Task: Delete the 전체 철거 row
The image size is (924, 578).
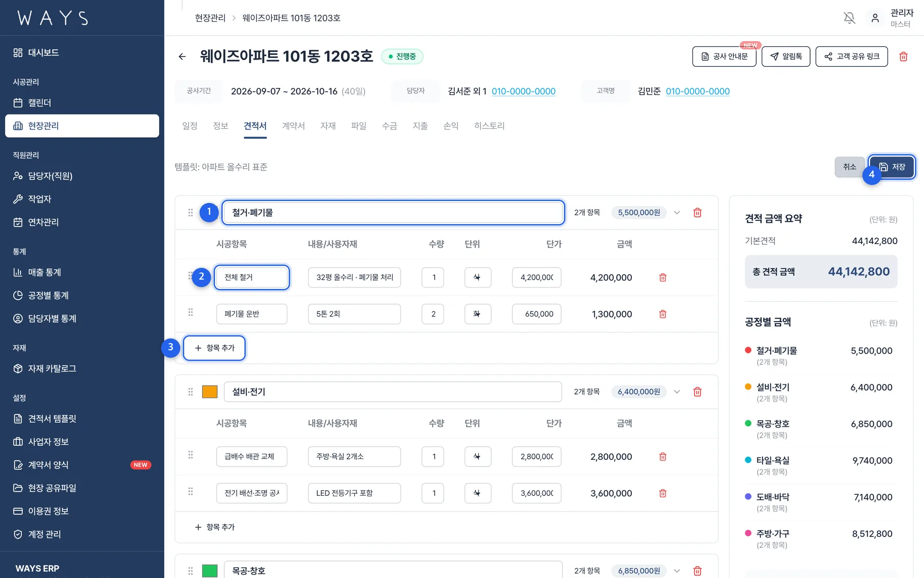Action: [663, 277]
